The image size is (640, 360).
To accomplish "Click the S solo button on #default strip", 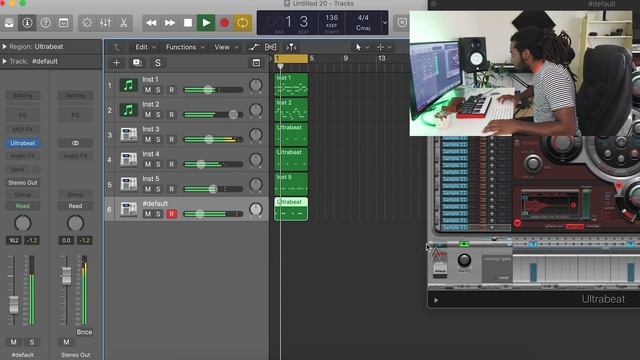I will point(32,342).
